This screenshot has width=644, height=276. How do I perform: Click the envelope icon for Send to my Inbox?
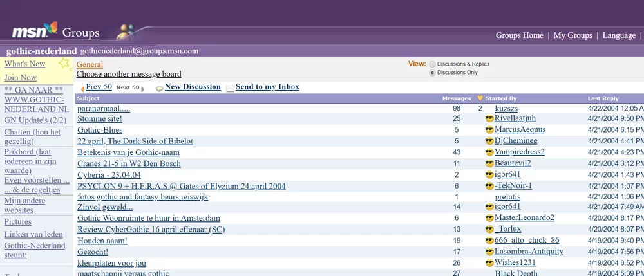tap(230, 88)
